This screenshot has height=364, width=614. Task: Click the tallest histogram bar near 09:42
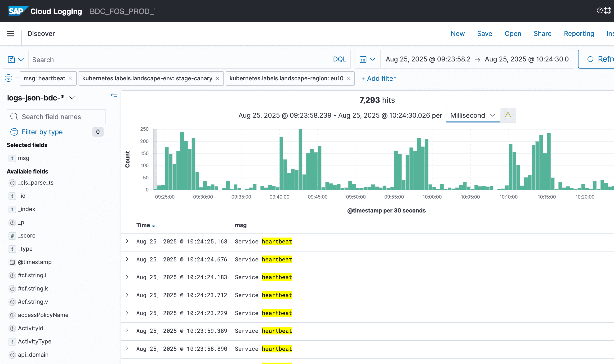point(300,160)
